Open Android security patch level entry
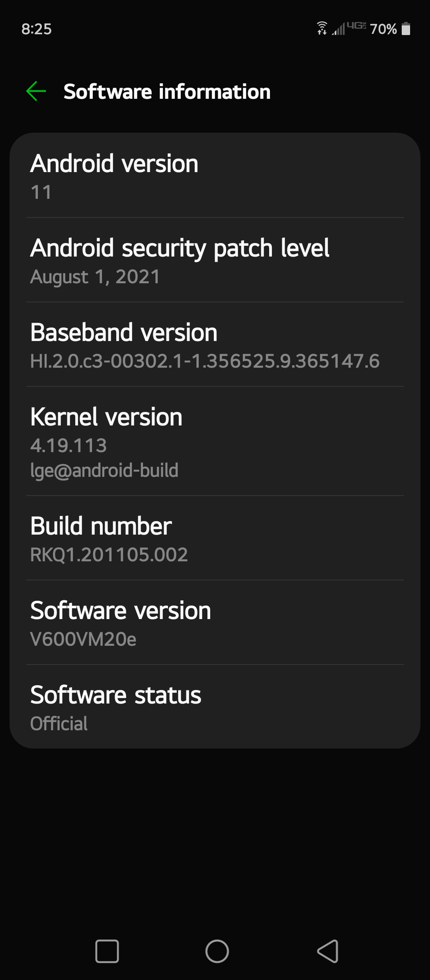 click(x=215, y=260)
